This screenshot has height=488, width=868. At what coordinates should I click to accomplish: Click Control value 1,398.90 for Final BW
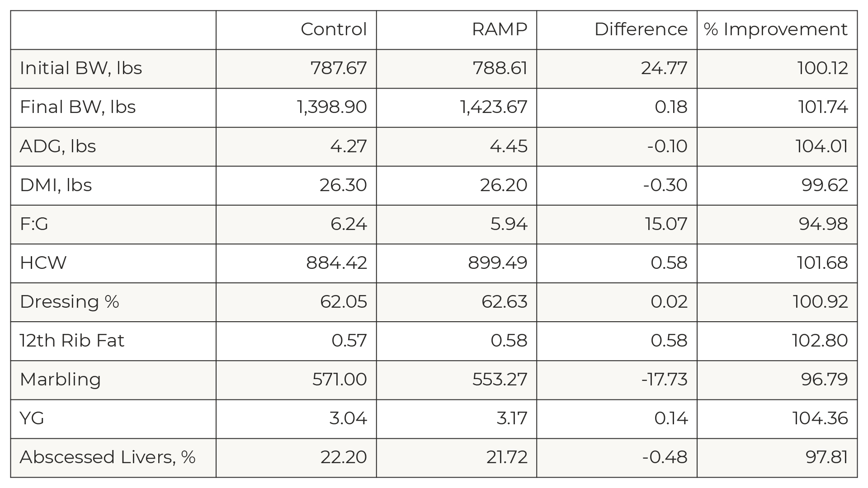point(332,107)
